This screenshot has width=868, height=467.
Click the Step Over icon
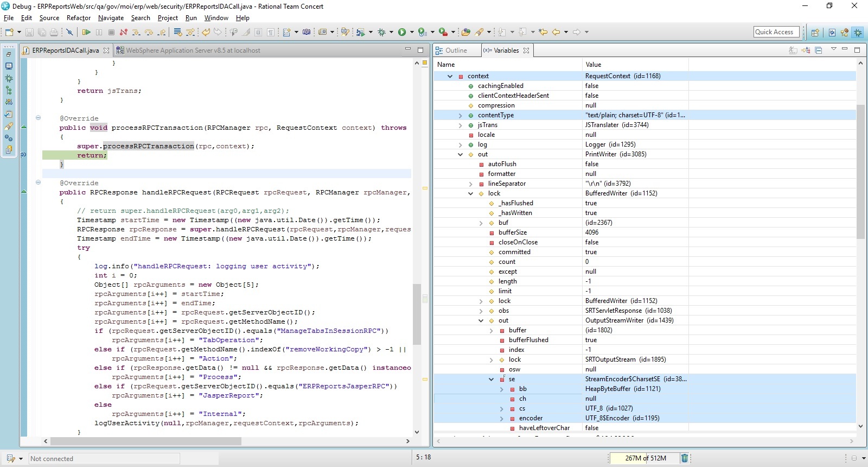(x=149, y=33)
